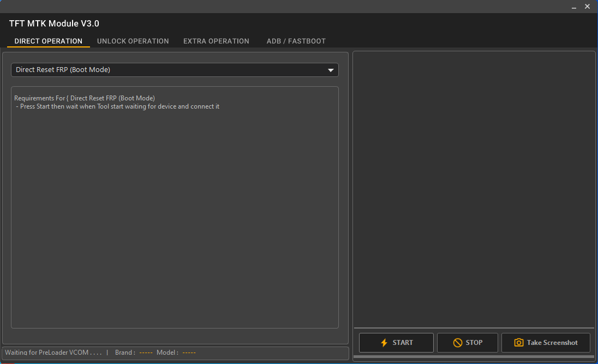Click inside the Requirements text area
598x364 pixels.
coord(175,218)
